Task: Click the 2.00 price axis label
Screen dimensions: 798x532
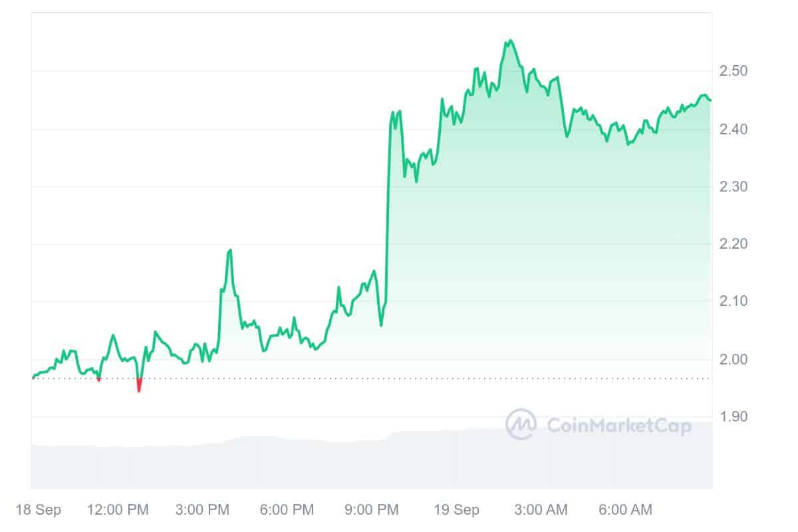Action: [735, 359]
